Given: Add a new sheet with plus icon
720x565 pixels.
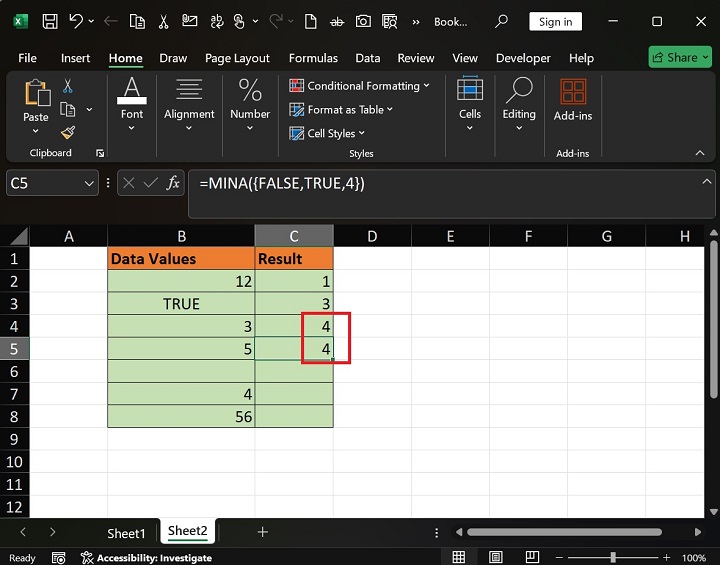Looking at the screenshot, I should 263,532.
